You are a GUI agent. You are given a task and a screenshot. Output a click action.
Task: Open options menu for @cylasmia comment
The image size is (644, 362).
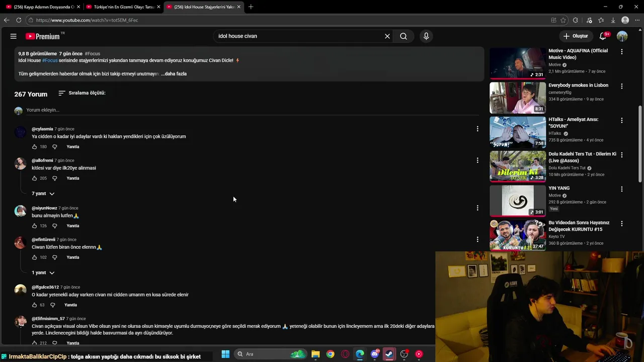point(477,129)
